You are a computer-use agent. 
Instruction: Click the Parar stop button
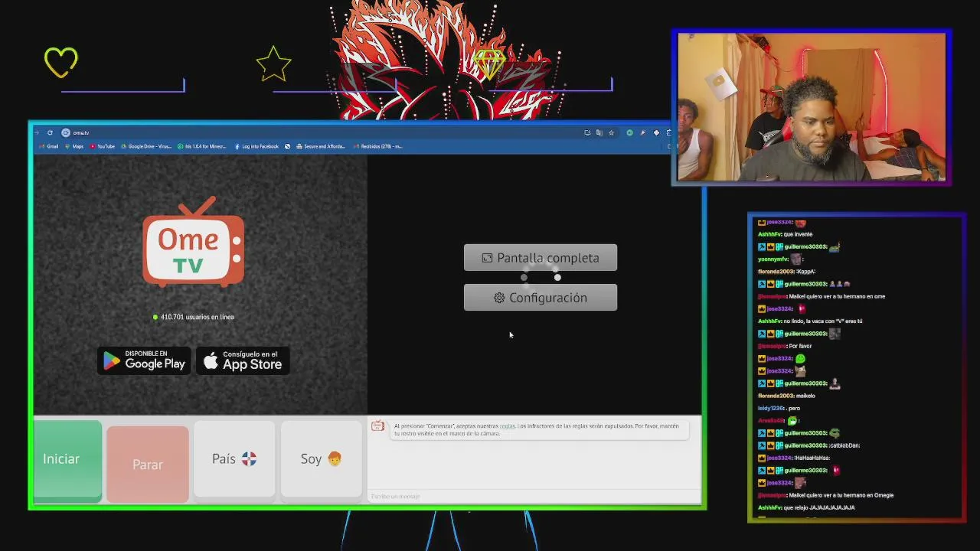point(148,465)
